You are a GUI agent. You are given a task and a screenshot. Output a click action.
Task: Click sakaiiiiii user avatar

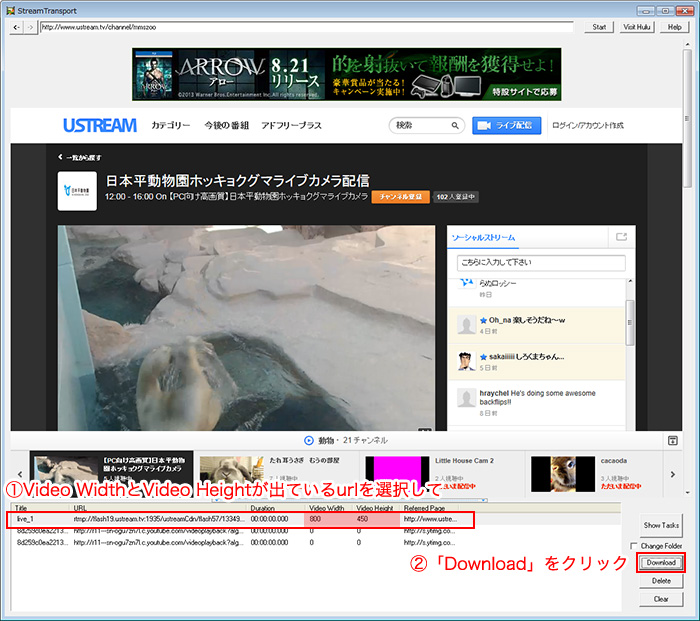click(x=467, y=361)
